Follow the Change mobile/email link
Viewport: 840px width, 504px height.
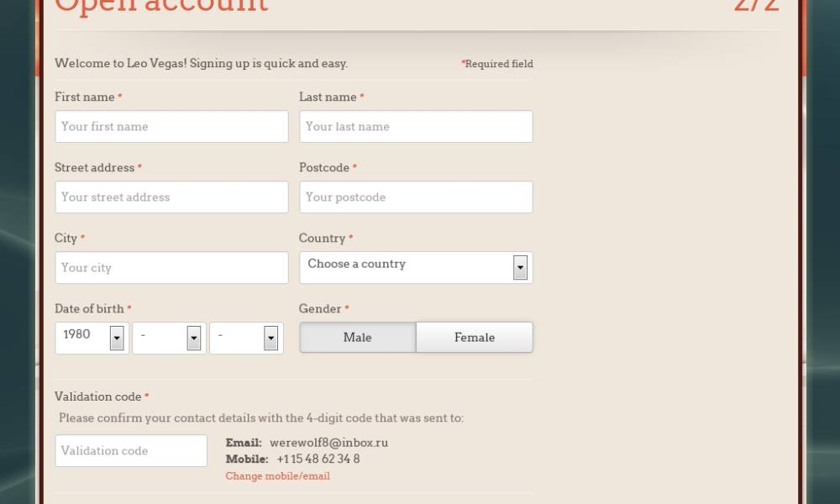click(277, 476)
